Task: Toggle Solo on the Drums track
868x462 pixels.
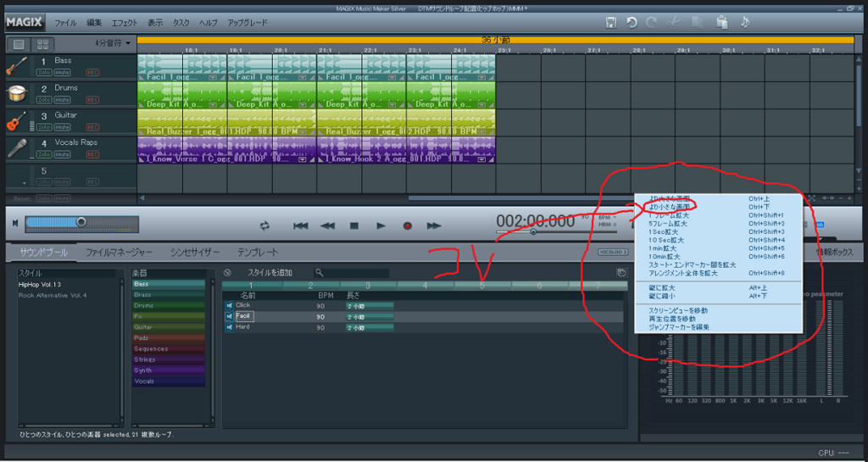Action: 43,100
